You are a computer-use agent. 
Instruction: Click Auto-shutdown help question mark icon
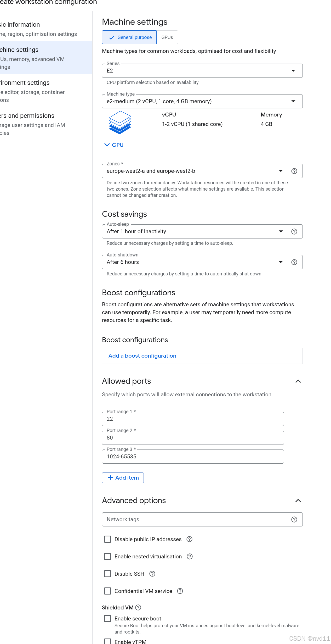click(x=294, y=262)
